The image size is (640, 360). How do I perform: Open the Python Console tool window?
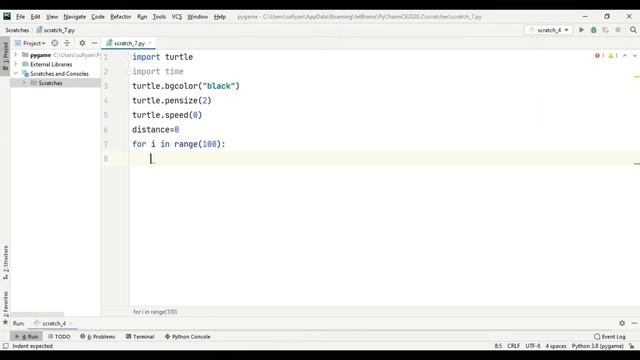[x=187, y=336]
